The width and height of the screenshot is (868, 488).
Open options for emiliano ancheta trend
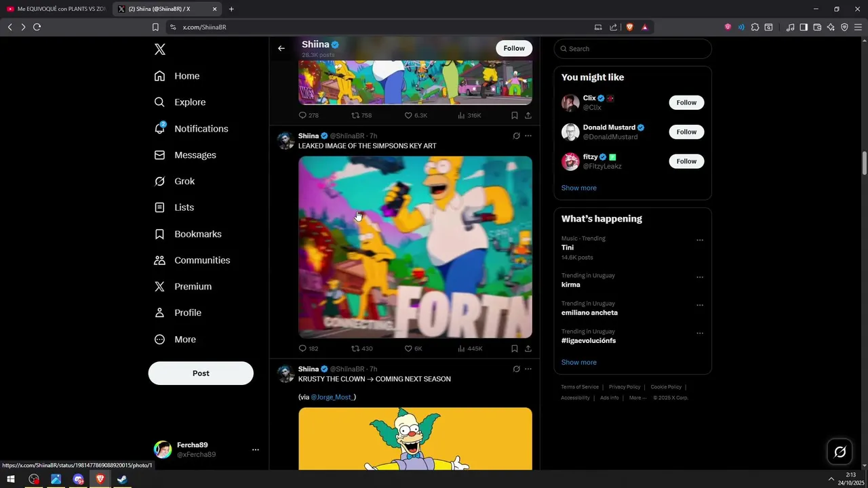tap(700, 305)
